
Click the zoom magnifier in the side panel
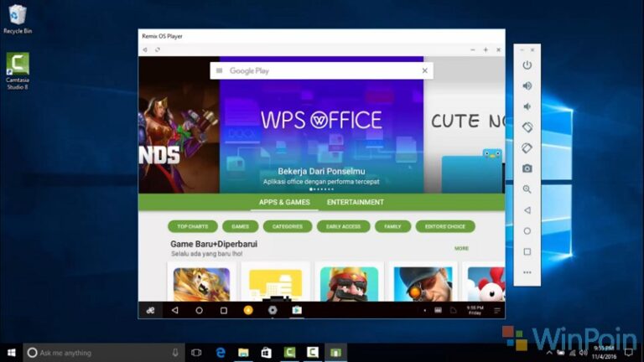point(527,189)
